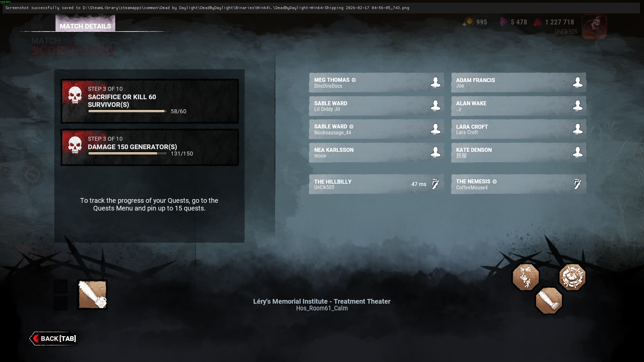Select the Kate Denson player row

[x=519, y=153]
